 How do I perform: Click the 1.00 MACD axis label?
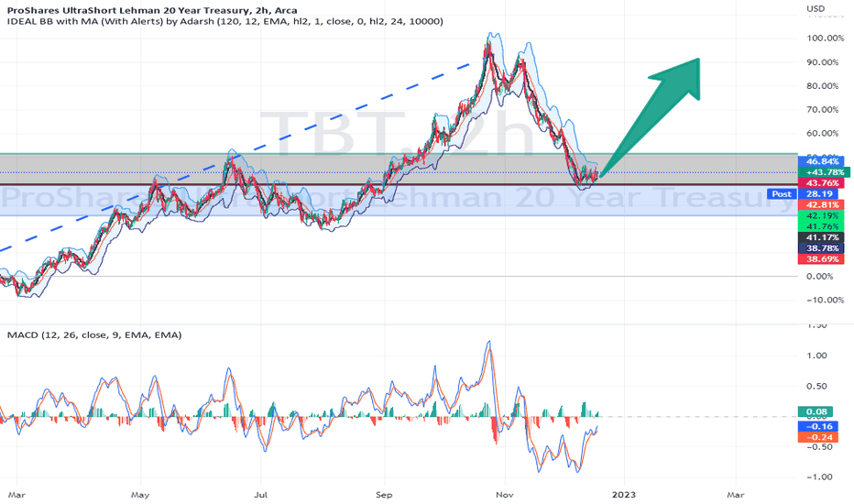(817, 356)
